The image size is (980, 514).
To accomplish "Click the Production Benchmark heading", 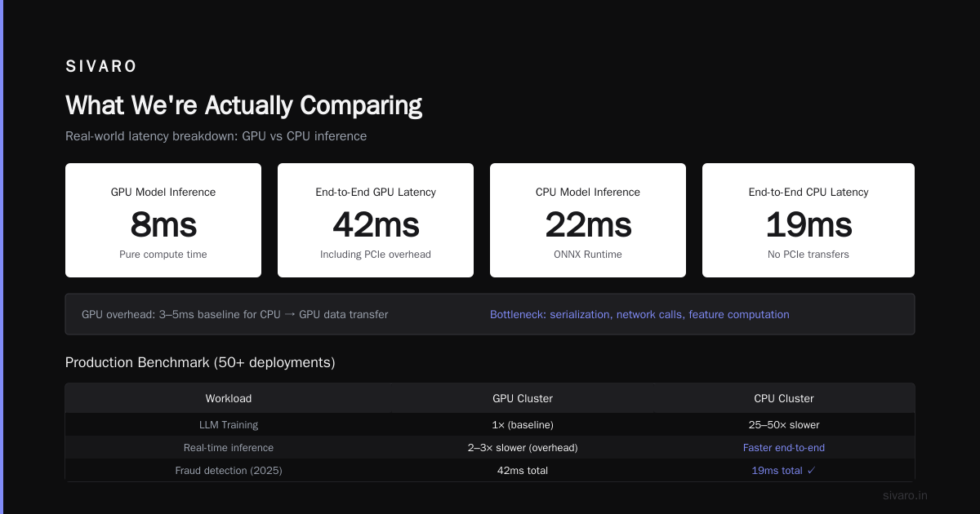I will click(200, 362).
